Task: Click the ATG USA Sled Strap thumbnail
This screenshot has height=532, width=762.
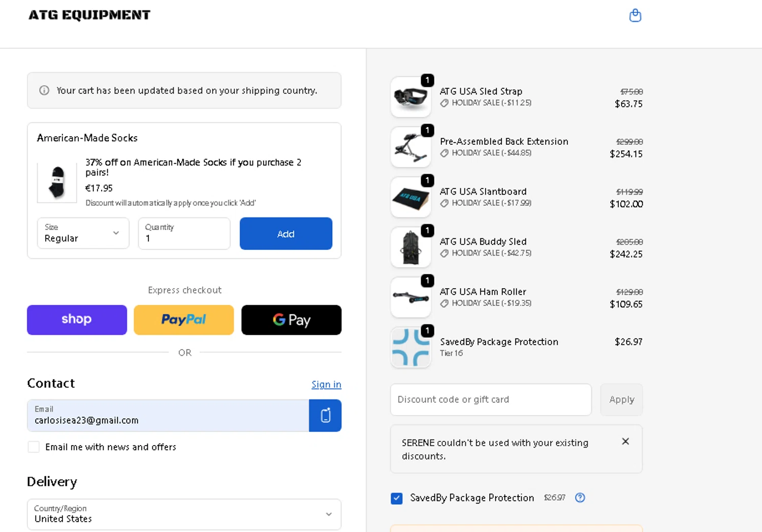Action: pos(411,97)
